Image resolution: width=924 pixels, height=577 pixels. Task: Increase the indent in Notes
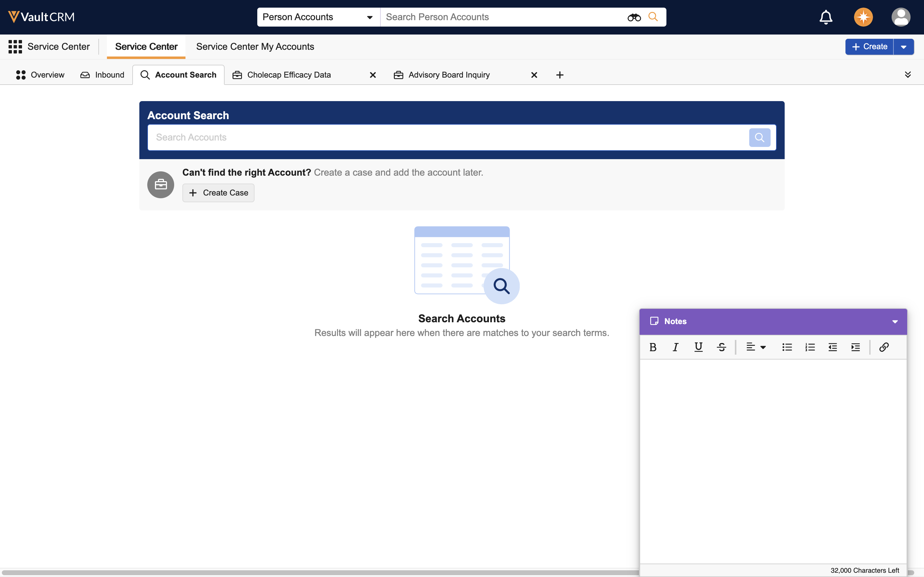[x=855, y=347]
